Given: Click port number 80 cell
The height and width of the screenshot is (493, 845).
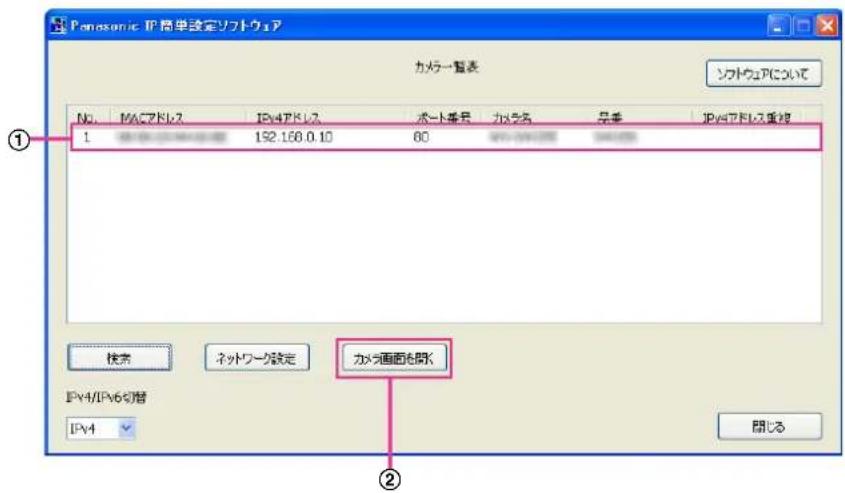Looking at the screenshot, I should click(421, 137).
